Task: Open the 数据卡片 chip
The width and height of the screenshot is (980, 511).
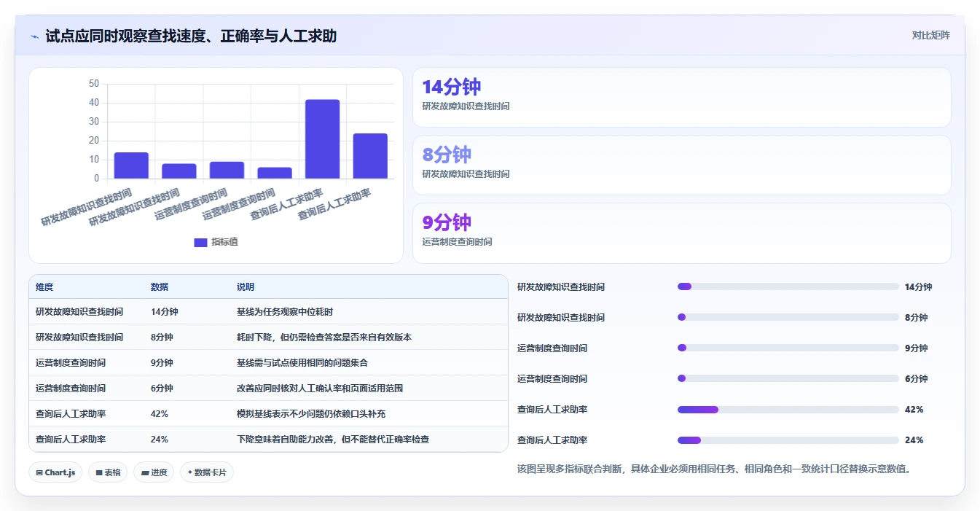Action: click(207, 472)
